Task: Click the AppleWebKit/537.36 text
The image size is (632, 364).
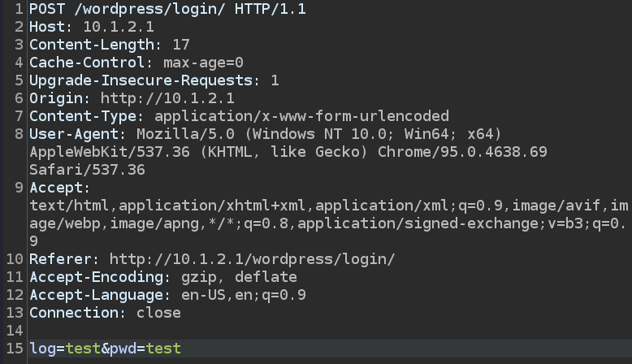Action: tap(110, 152)
